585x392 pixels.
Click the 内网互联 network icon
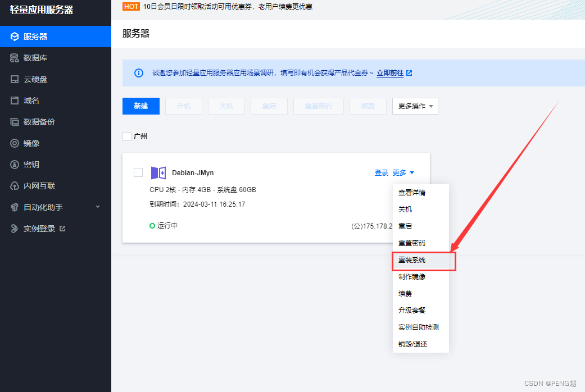(15, 186)
